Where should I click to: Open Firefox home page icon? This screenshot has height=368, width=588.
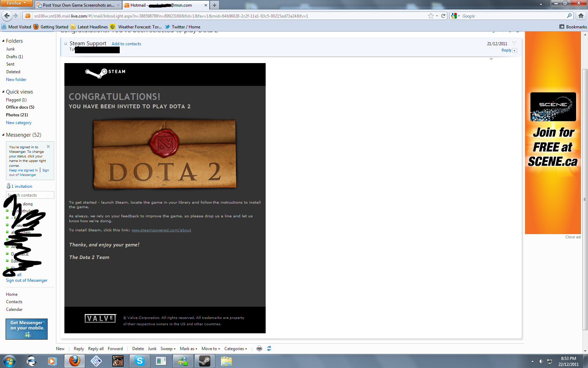[x=581, y=16]
